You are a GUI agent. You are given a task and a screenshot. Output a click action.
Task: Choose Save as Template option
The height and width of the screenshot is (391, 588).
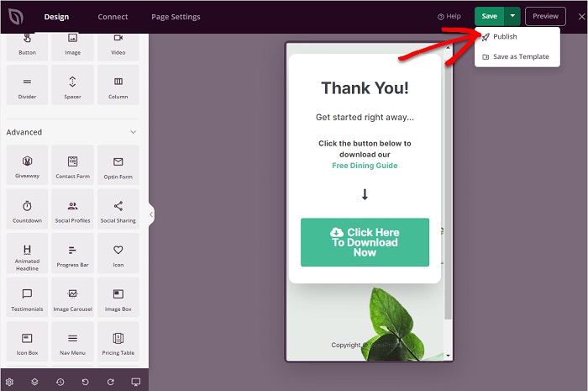(x=517, y=56)
